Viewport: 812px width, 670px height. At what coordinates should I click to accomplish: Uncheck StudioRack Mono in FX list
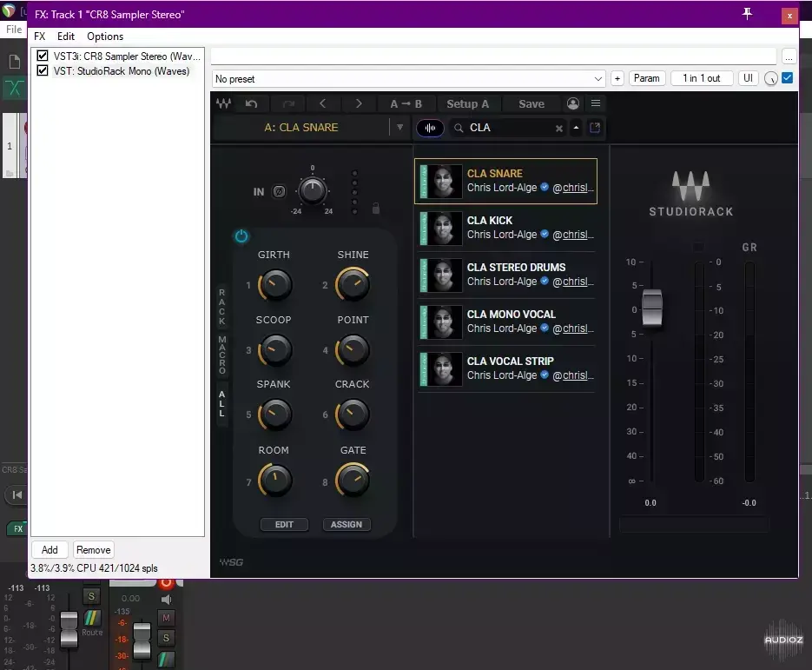(43, 70)
